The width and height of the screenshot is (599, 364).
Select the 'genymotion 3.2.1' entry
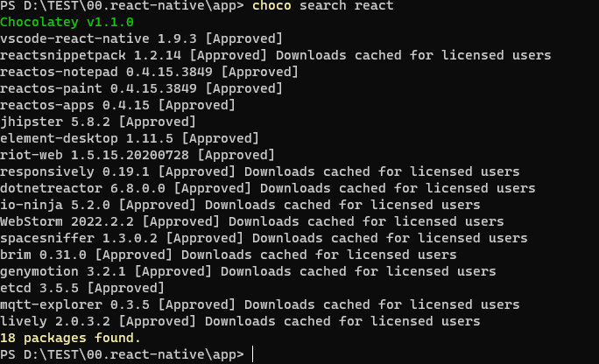point(248,271)
